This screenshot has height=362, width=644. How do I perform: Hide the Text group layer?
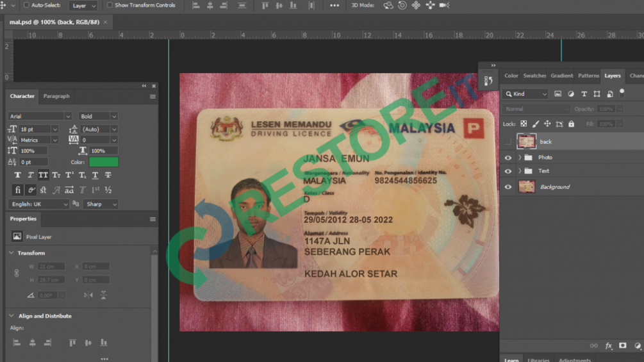pyautogui.click(x=508, y=171)
